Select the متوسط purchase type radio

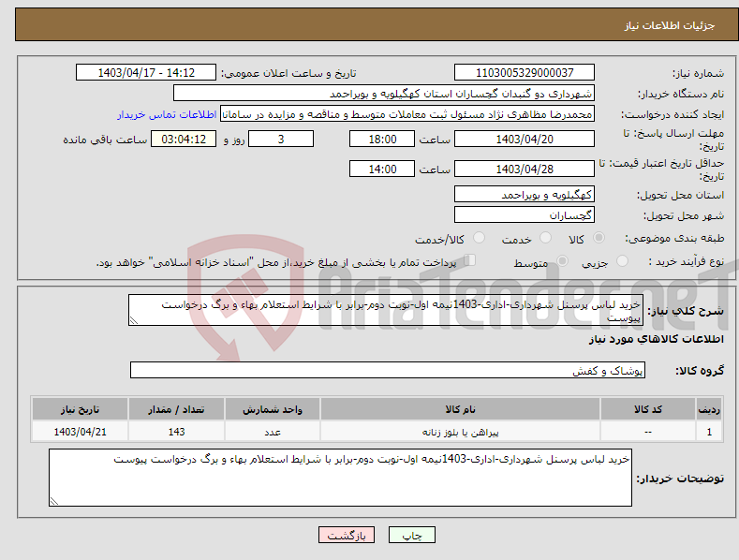(562, 260)
